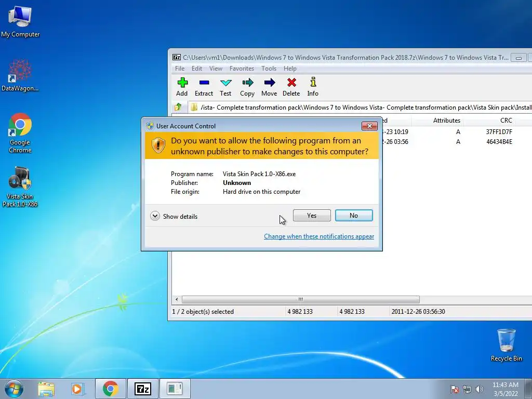Run the Test tool in 7-Zip
This screenshot has height=399, width=532.
pos(225,87)
